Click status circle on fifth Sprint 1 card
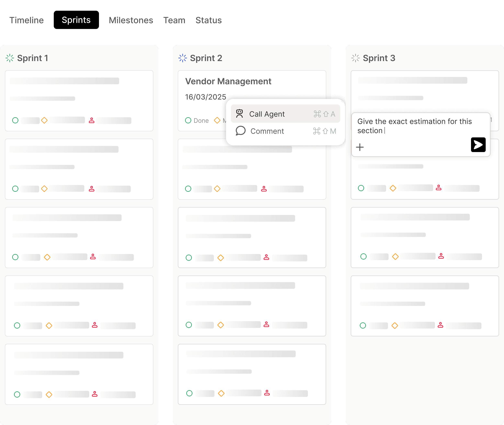504x425 pixels. 17,394
